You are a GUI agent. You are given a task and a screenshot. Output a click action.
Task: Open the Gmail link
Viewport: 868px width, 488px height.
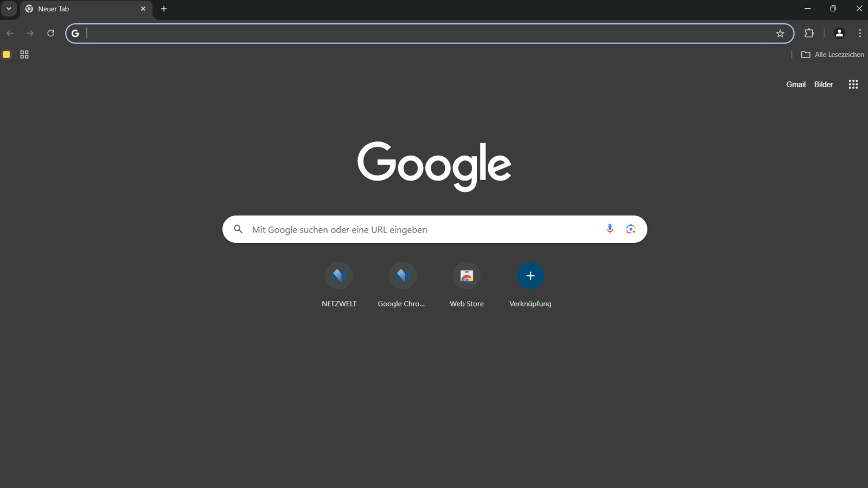coord(796,85)
